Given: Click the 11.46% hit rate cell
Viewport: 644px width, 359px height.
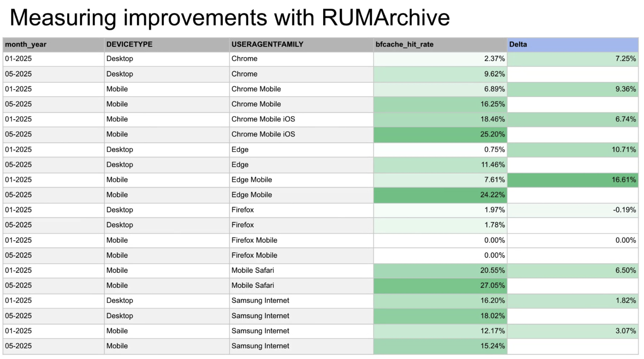Looking at the screenshot, I should coord(440,165).
